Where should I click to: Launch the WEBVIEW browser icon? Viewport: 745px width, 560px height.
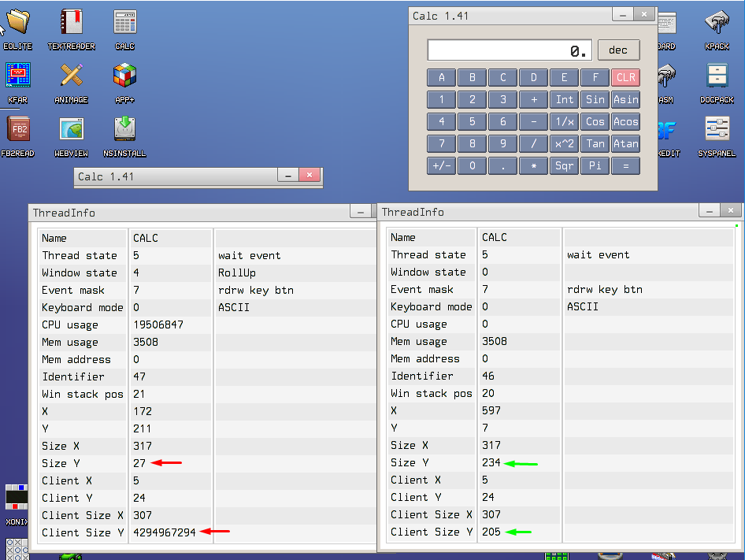pyautogui.click(x=71, y=130)
